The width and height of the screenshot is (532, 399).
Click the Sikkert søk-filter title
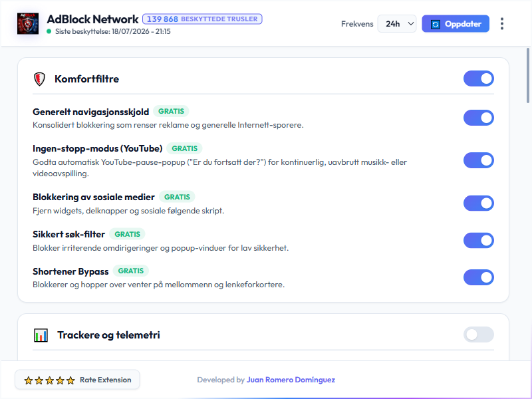pyautogui.click(x=69, y=235)
